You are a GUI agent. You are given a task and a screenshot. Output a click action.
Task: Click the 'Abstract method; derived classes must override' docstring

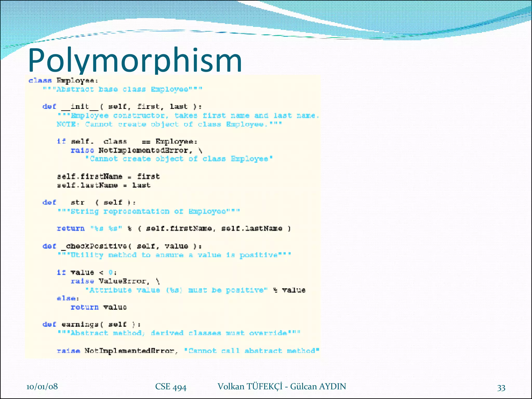coord(179,333)
